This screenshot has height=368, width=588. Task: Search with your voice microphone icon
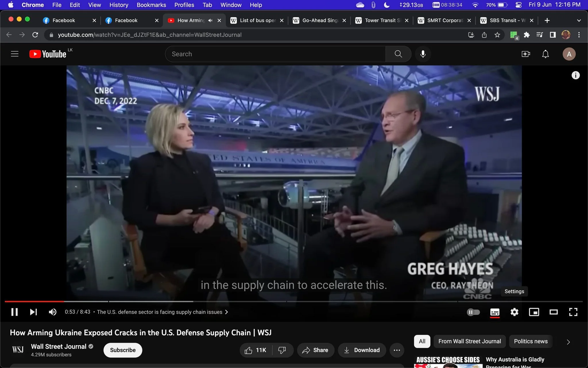[423, 54]
